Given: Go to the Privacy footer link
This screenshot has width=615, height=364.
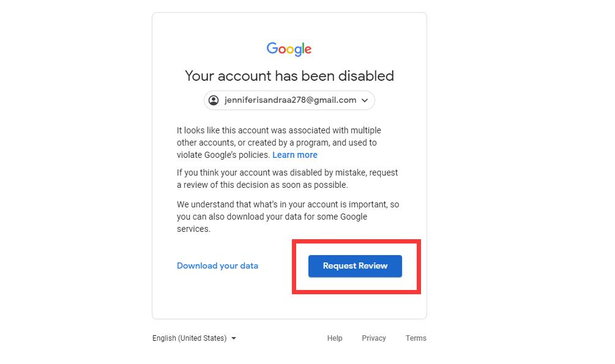Looking at the screenshot, I should click(x=374, y=338).
